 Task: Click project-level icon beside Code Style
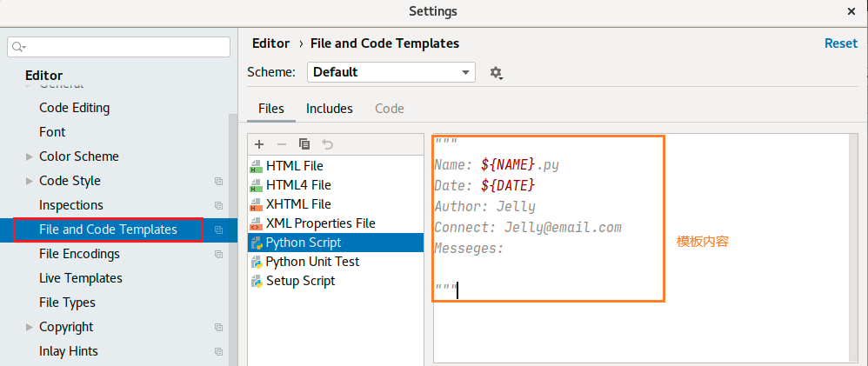[x=218, y=181]
